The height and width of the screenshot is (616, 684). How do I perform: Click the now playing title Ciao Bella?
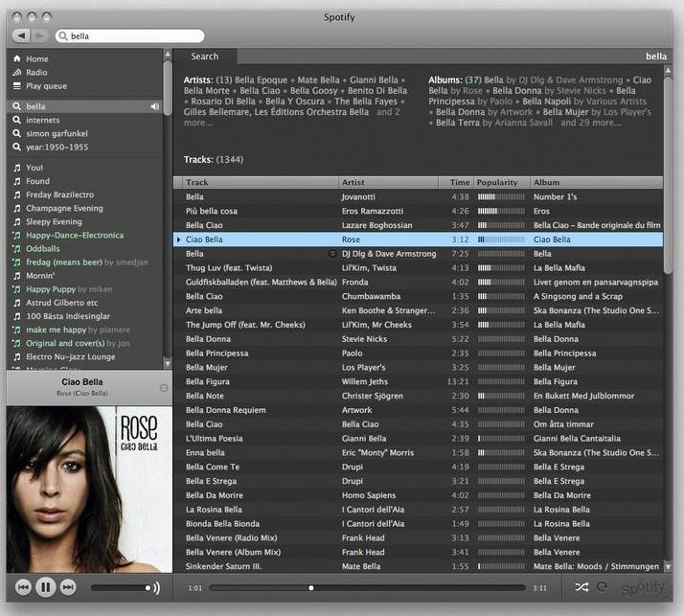click(x=82, y=381)
